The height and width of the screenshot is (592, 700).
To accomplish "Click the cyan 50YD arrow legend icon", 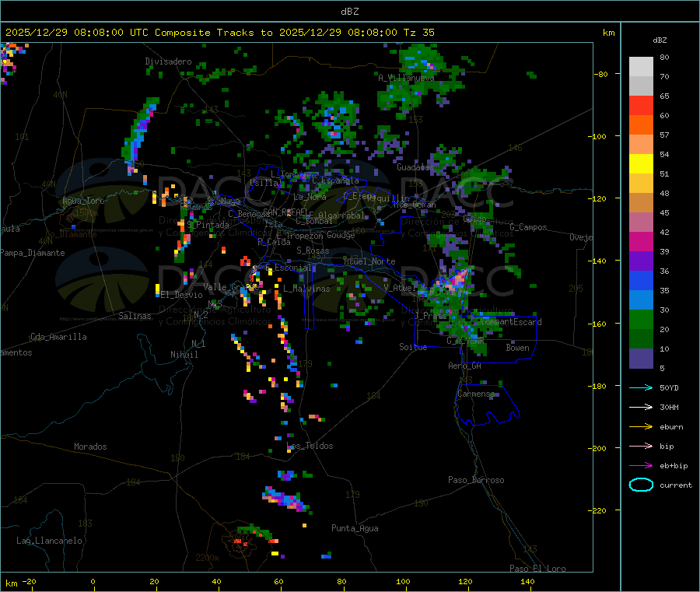I will coord(641,387).
